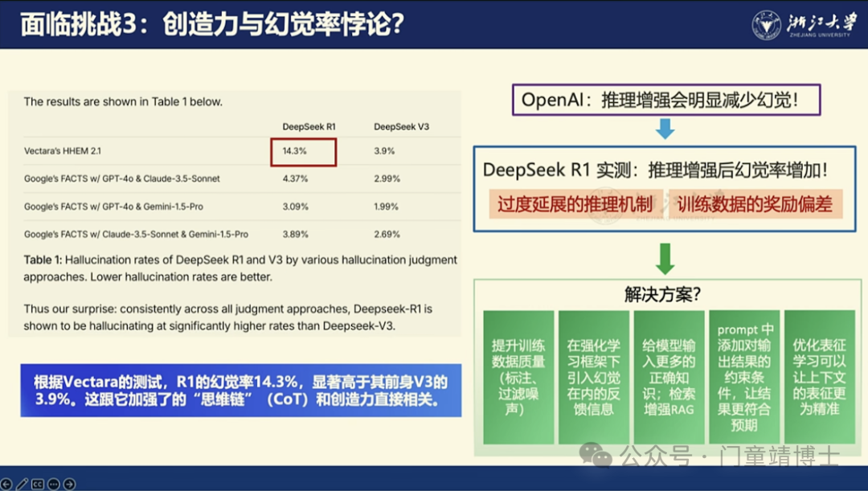Go to the previous slide arrow
Image resolution: width=868 pixels, height=491 pixels.
(6, 485)
